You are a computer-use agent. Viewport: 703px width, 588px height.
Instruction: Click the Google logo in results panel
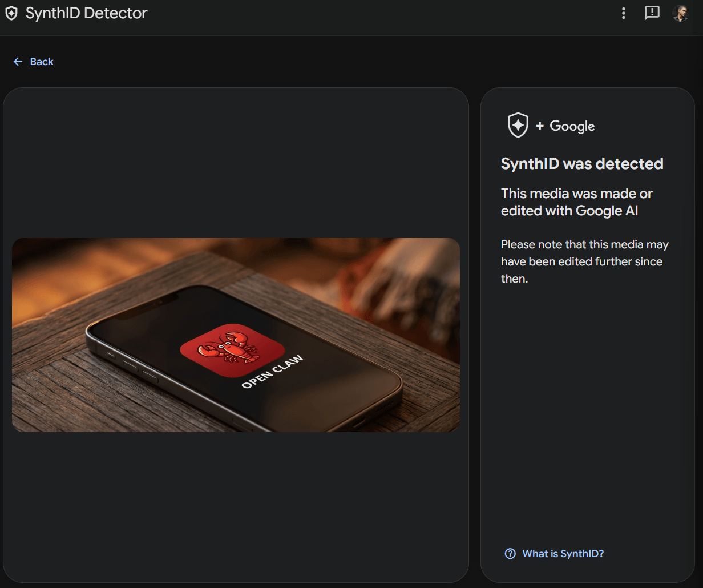[x=572, y=126]
